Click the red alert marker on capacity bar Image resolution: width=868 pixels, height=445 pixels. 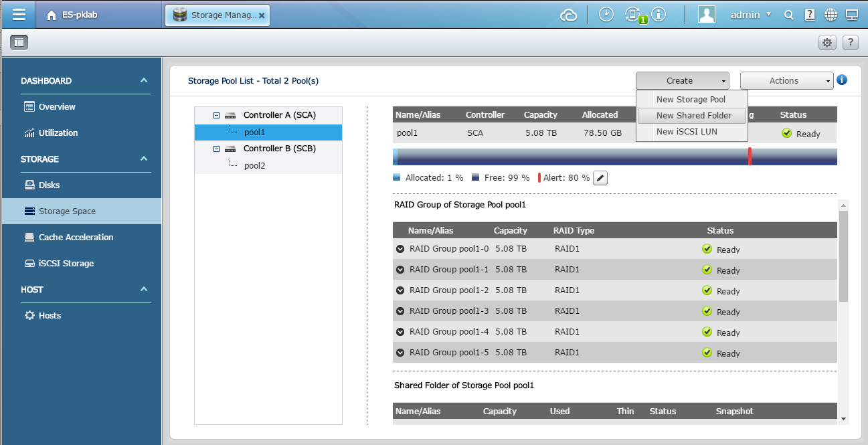click(x=750, y=157)
